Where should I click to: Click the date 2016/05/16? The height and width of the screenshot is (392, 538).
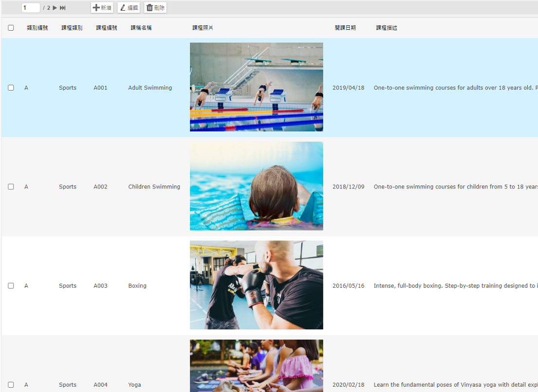click(348, 285)
